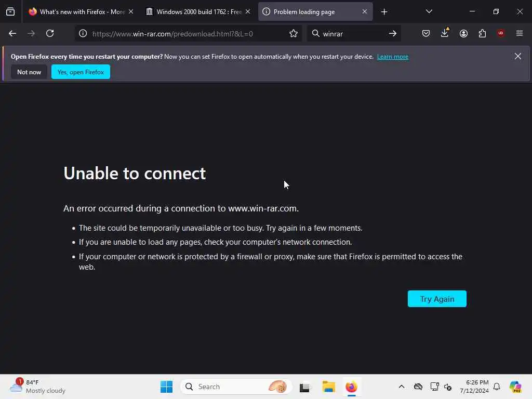Image resolution: width=532 pixels, height=399 pixels.
Task: Open Firefox View icon in tab bar
Action: [x=10, y=12]
